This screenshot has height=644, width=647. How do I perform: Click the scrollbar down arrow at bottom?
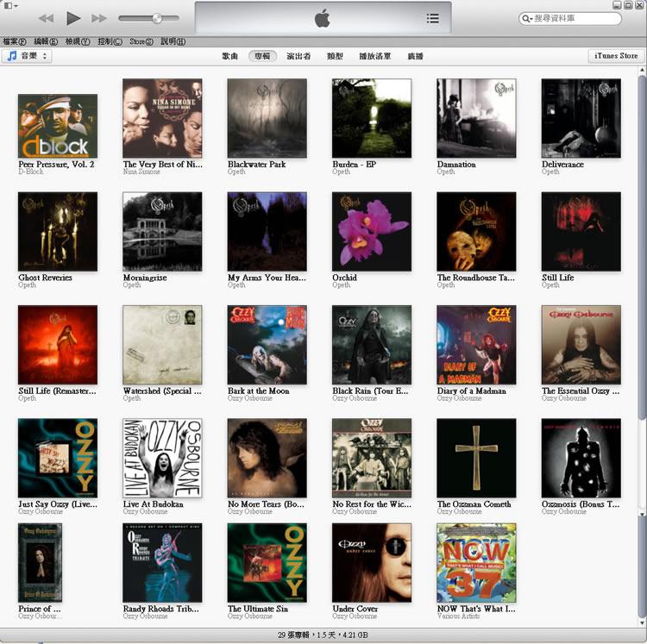click(642, 623)
